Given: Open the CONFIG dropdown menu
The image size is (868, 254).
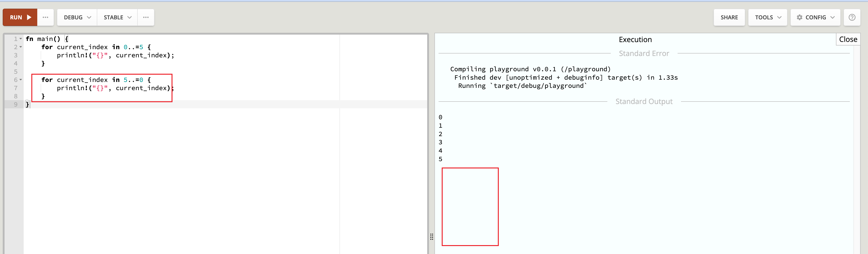Looking at the screenshot, I should pyautogui.click(x=816, y=17).
